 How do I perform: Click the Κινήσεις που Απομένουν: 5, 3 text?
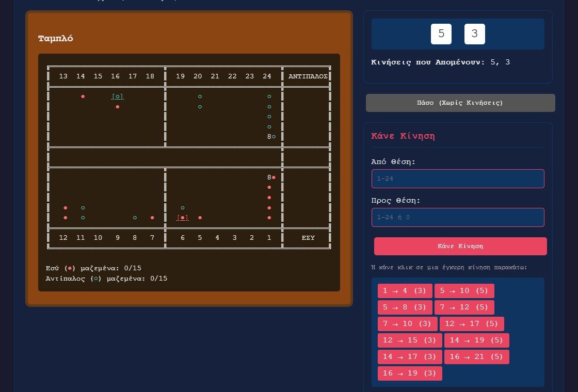click(441, 62)
